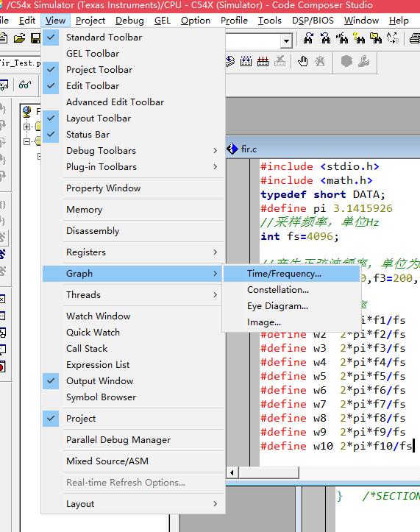Expand the Layout submenu

click(133, 504)
